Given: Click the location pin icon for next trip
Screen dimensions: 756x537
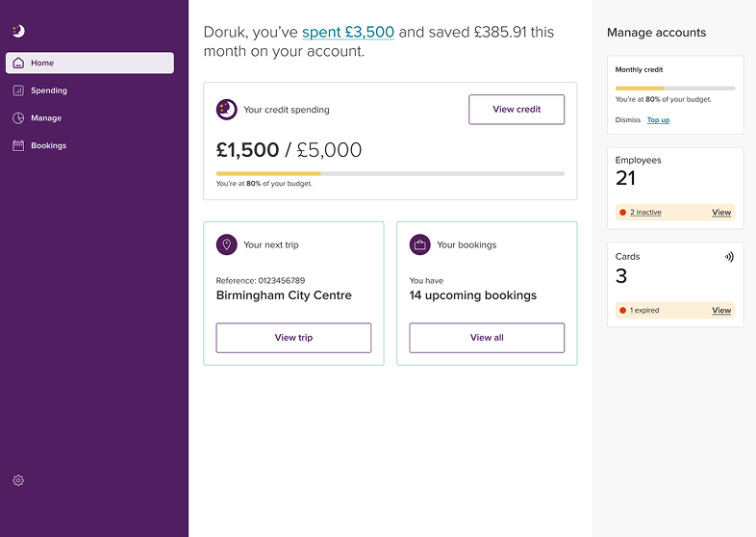Looking at the screenshot, I should (227, 244).
